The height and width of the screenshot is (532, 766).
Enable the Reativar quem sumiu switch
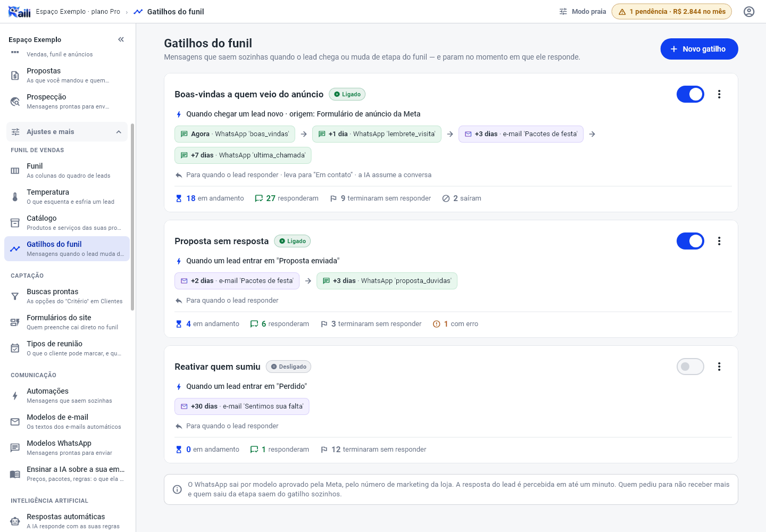point(690,367)
